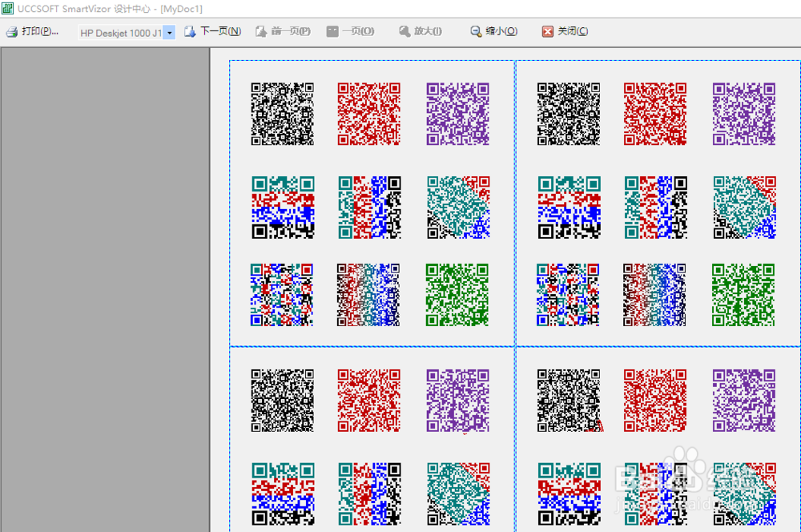The width and height of the screenshot is (801, 532).
Task: Open the 打印(P)... print dialog
Action: (32, 32)
